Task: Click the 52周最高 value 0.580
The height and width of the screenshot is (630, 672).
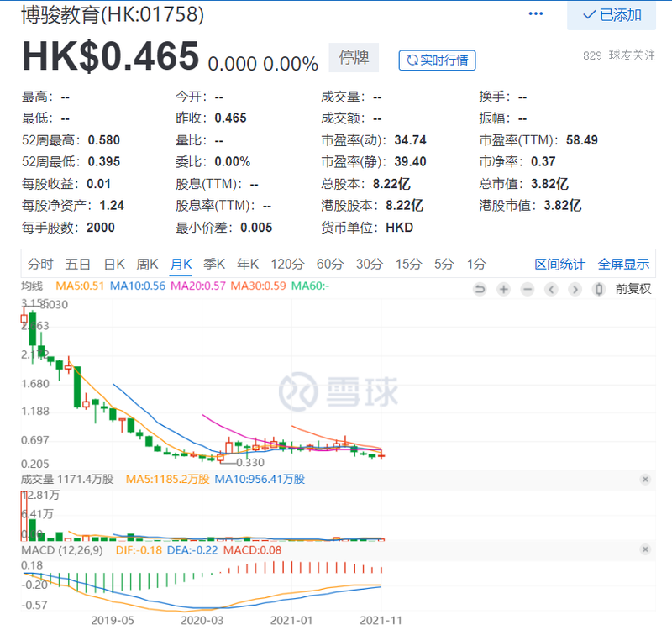Action: point(103,140)
